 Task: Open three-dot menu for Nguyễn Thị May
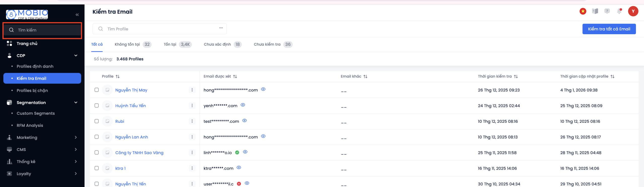tap(192, 90)
